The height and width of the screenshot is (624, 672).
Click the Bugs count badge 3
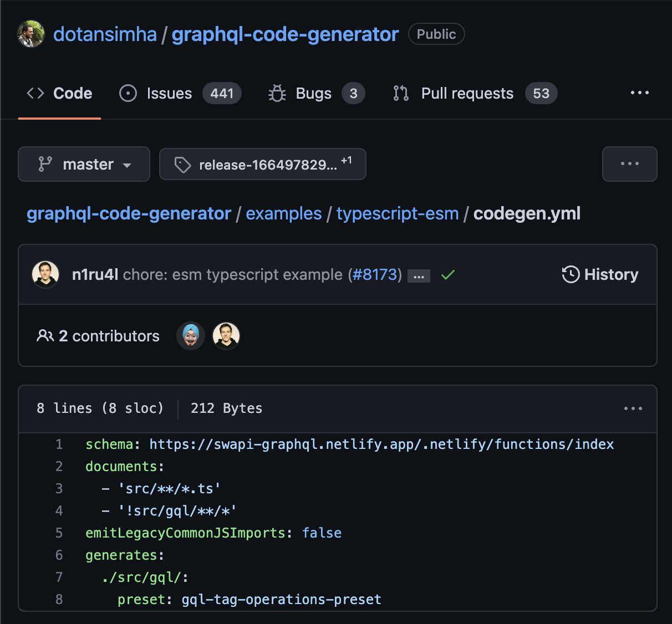[353, 93]
